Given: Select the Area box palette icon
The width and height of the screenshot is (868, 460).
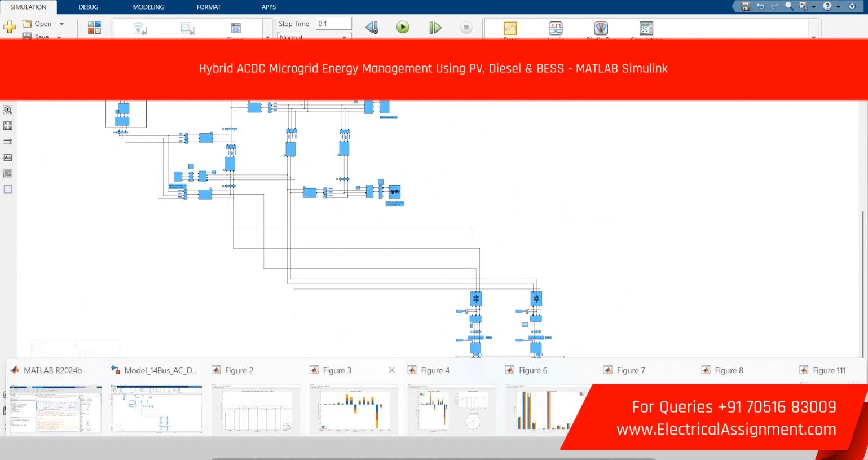Looking at the screenshot, I should [x=8, y=189].
